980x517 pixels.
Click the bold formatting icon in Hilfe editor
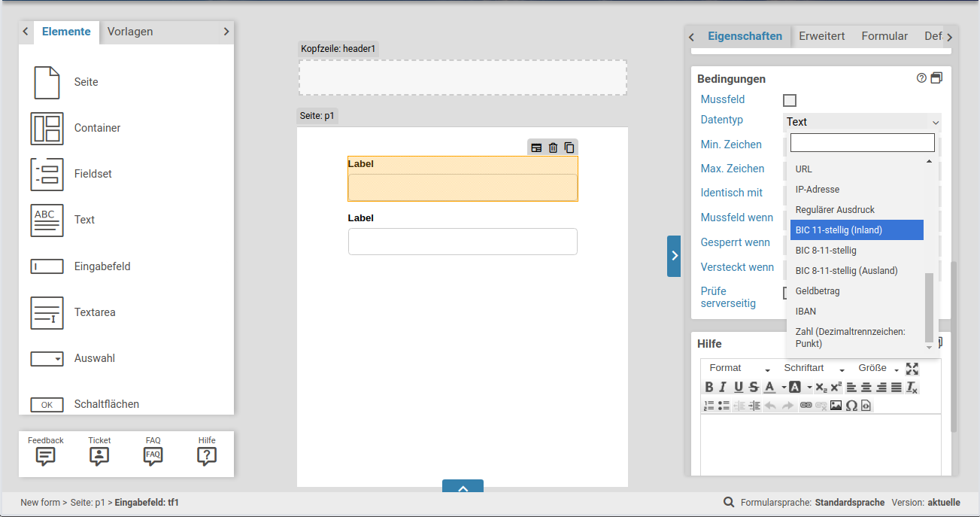pyautogui.click(x=708, y=388)
